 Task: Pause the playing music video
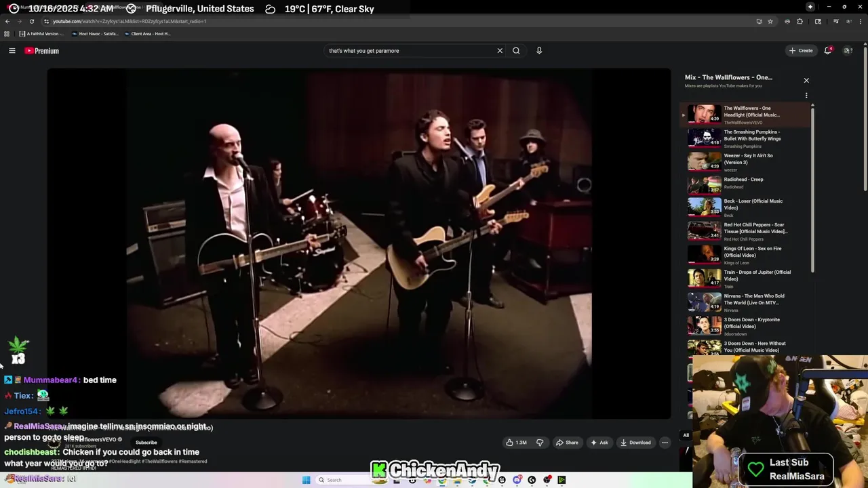coord(359,243)
